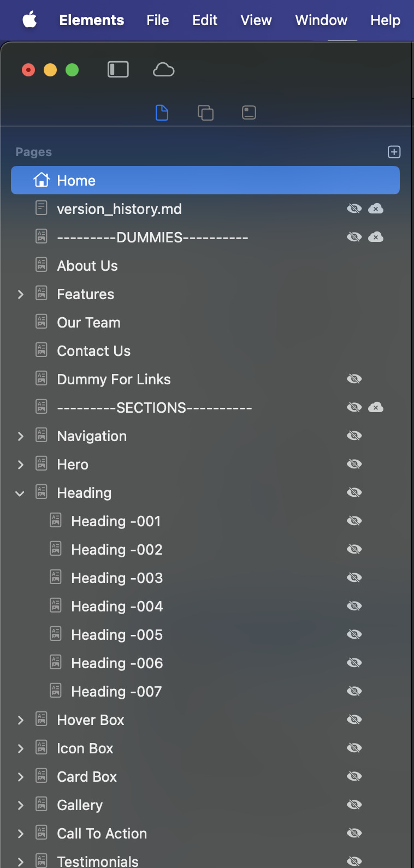Select the Heading -006 page
The image size is (414, 868).
[x=117, y=663]
